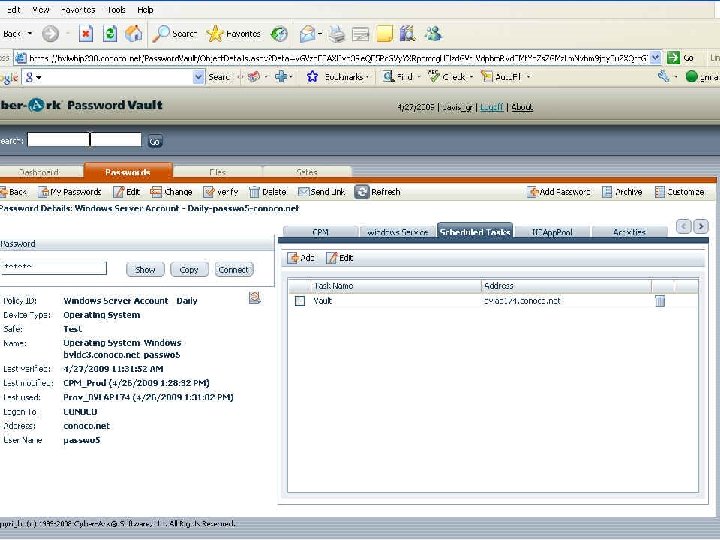Click the About link
720x540 pixels.
tap(522, 107)
